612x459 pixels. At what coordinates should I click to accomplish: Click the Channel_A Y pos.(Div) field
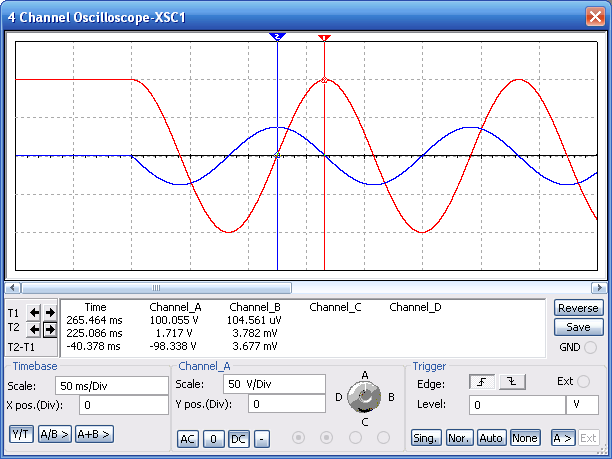pos(287,404)
